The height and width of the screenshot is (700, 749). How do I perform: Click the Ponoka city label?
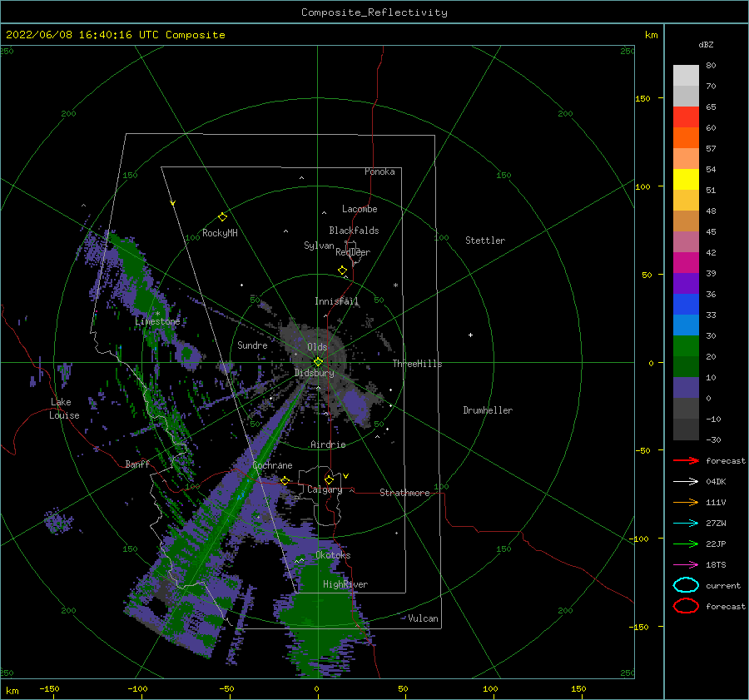379,171
